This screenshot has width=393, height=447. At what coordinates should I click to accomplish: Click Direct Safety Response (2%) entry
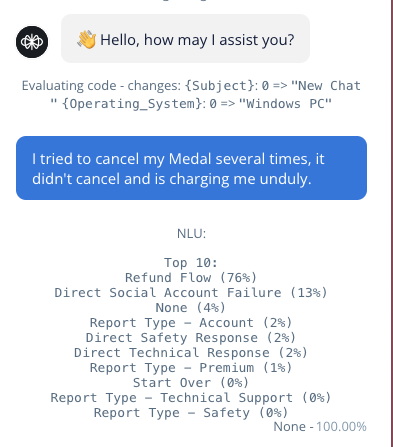[191, 338]
